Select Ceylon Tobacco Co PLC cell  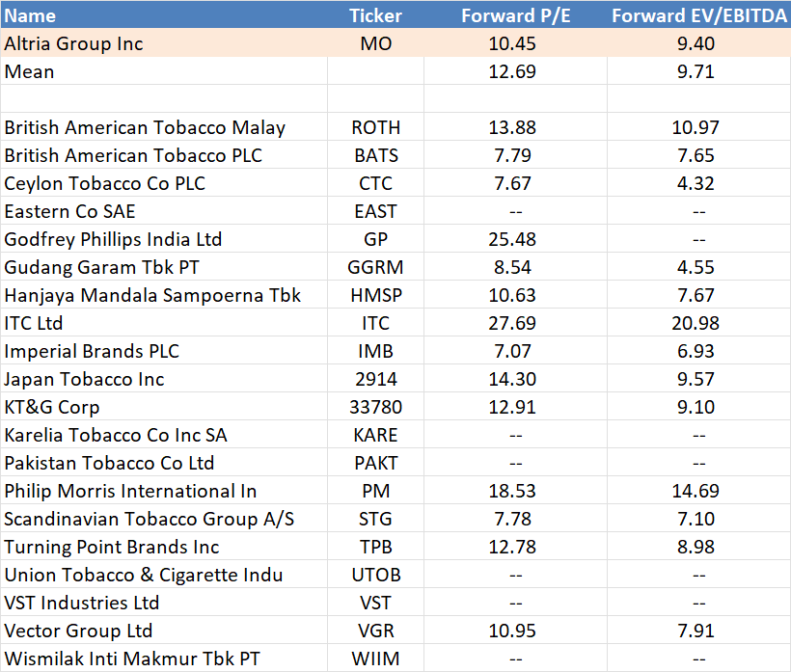tap(164, 183)
